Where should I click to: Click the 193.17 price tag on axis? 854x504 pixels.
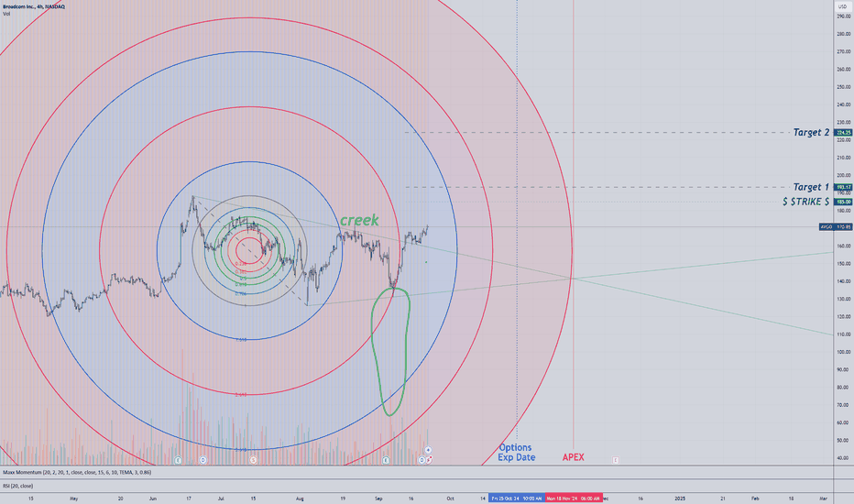pyautogui.click(x=843, y=187)
